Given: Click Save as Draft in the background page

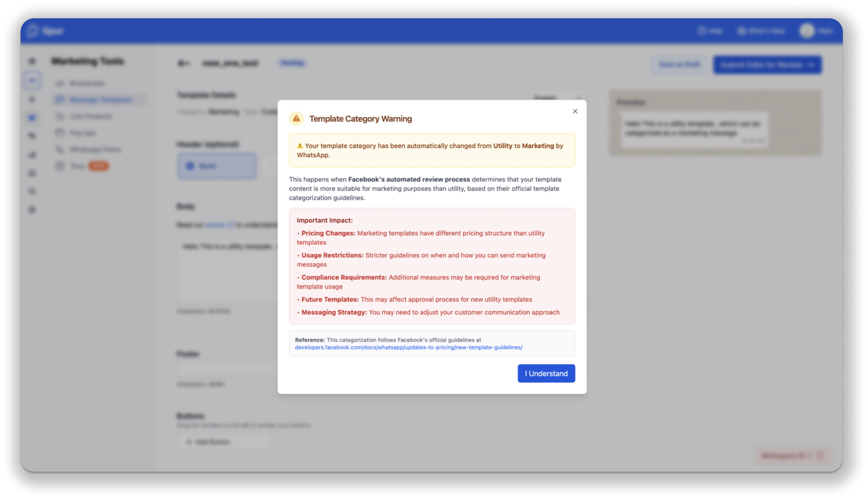Looking at the screenshot, I should (x=680, y=64).
